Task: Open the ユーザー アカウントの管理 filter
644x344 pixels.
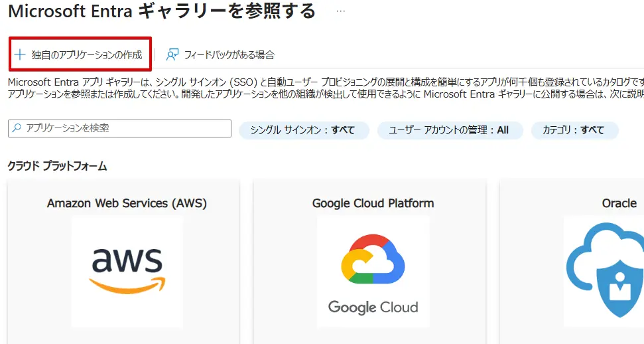Action: click(x=450, y=130)
